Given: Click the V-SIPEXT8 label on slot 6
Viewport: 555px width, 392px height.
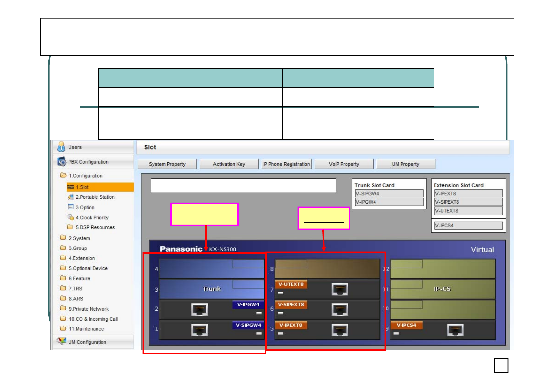Looking at the screenshot, I should click(x=291, y=304).
